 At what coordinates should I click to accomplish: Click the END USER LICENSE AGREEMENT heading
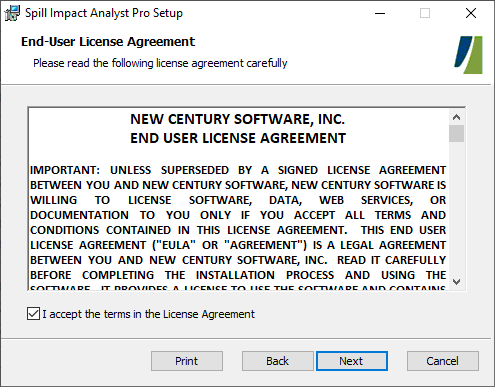pyautogui.click(x=238, y=138)
